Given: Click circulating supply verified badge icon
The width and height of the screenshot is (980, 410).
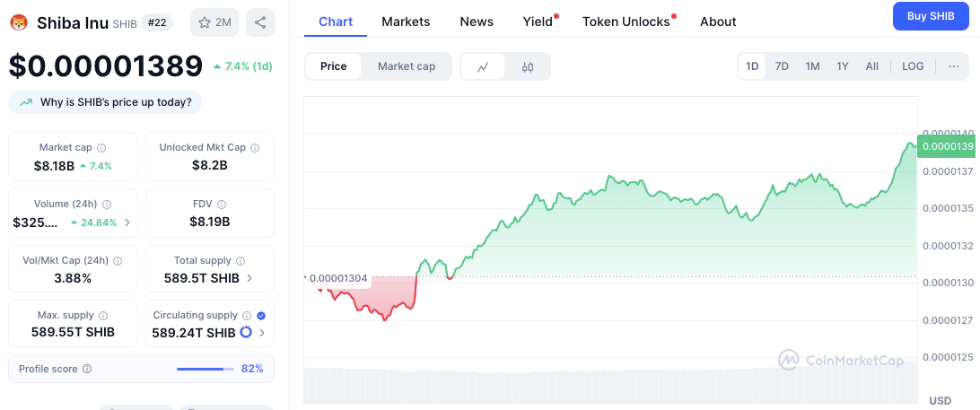Looking at the screenshot, I should coord(261,315).
